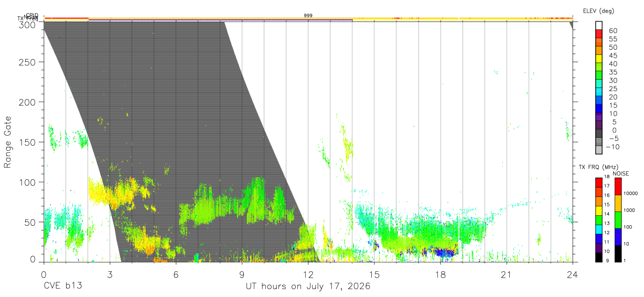The height and width of the screenshot is (297, 644).
Task: Click the blue TX FRQ swatch between 12 and 11
Action: [599, 239]
